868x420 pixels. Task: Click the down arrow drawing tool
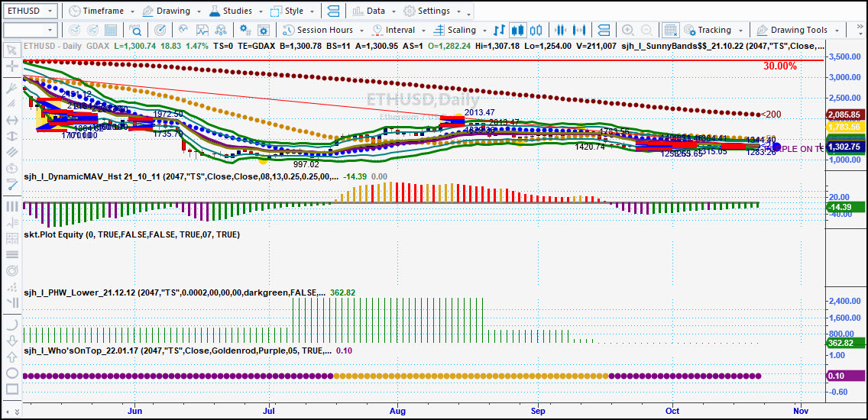pos(11,342)
